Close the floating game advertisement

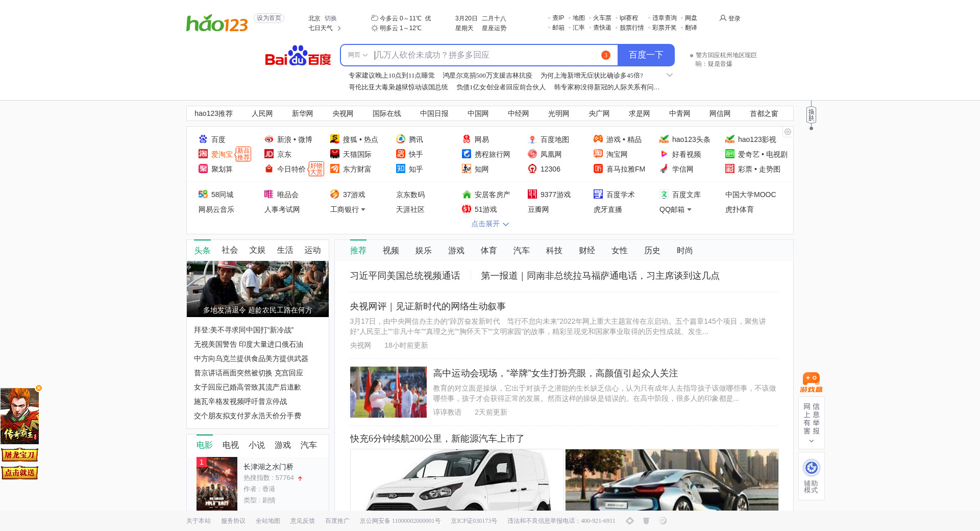(x=39, y=388)
